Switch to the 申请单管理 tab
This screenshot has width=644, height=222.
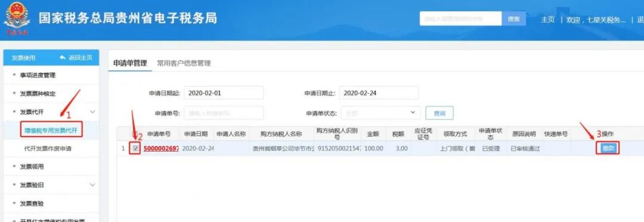(x=130, y=63)
